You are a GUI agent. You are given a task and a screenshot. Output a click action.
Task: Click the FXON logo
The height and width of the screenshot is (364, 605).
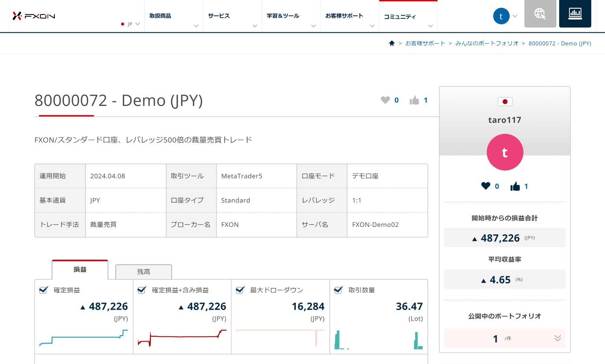click(x=33, y=16)
